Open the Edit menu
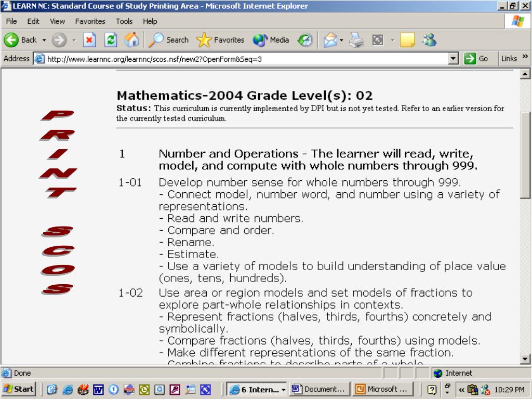This screenshot has height=399, width=532. (33, 21)
